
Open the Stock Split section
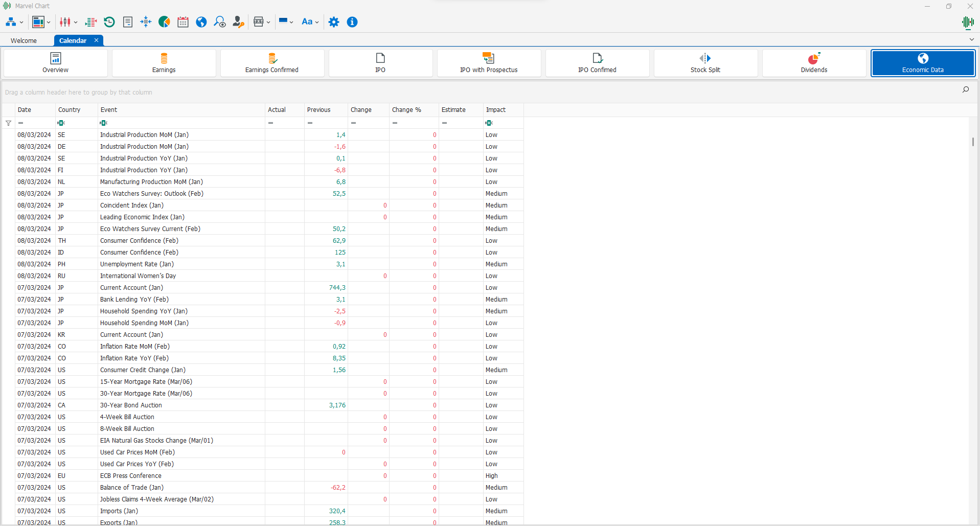point(705,63)
